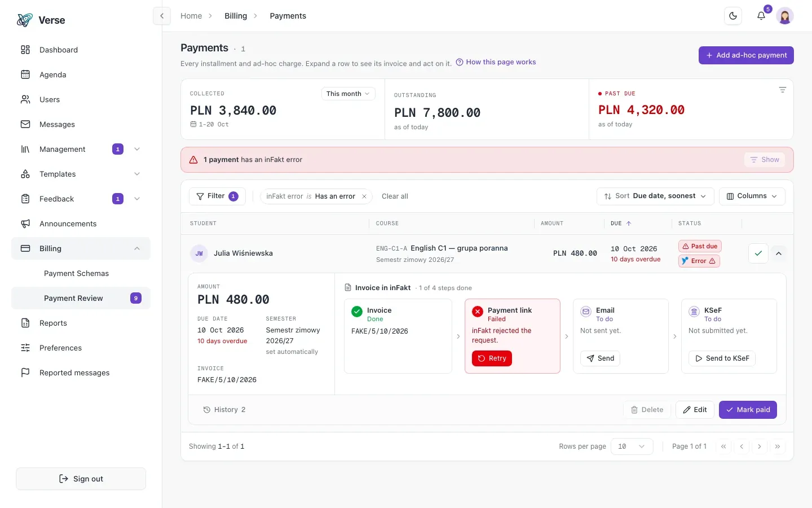Open the Filter button

tap(217, 196)
